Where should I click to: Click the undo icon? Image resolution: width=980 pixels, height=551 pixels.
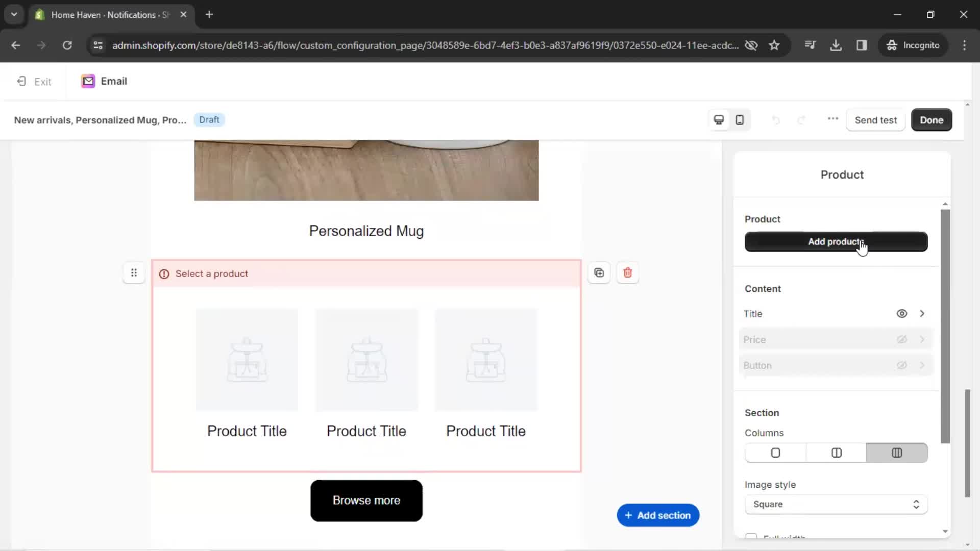coord(776,120)
